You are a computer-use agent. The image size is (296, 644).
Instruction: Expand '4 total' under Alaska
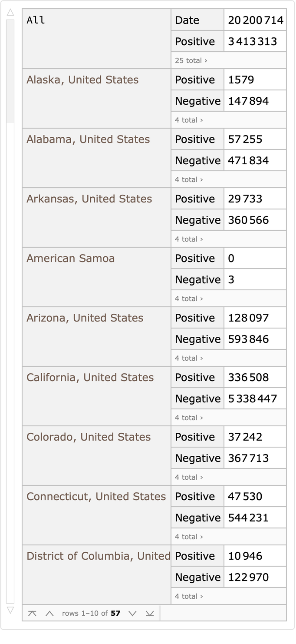pyautogui.click(x=189, y=120)
